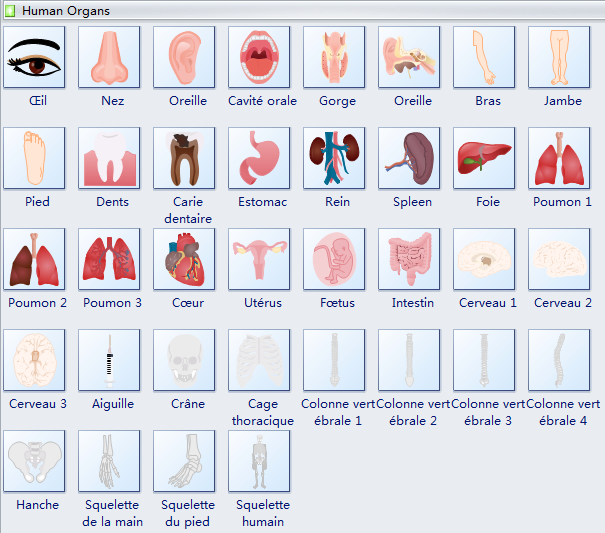This screenshot has height=533, width=605.
Task: Select the inner ear anatomy Oreille icon
Action: coord(409,57)
